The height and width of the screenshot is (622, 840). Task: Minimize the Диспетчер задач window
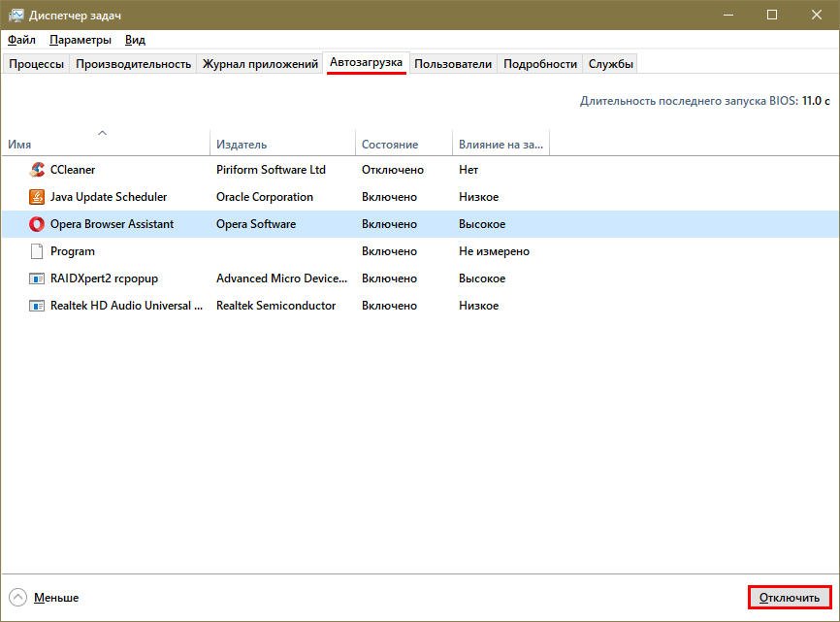[x=728, y=15]
